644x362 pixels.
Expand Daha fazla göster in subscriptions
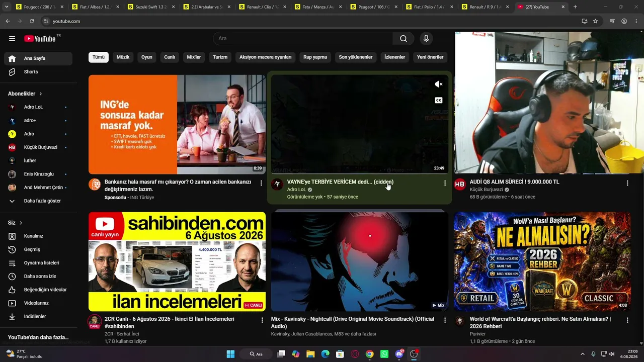coord(38,201)
